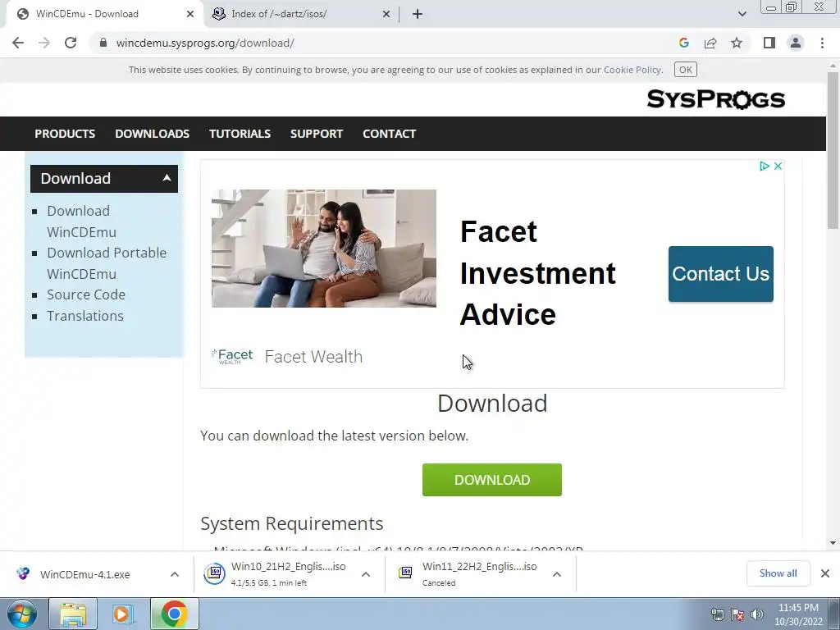Close the WinCDEmu - Download tab

pyautogui.click(x=190, y=14)
